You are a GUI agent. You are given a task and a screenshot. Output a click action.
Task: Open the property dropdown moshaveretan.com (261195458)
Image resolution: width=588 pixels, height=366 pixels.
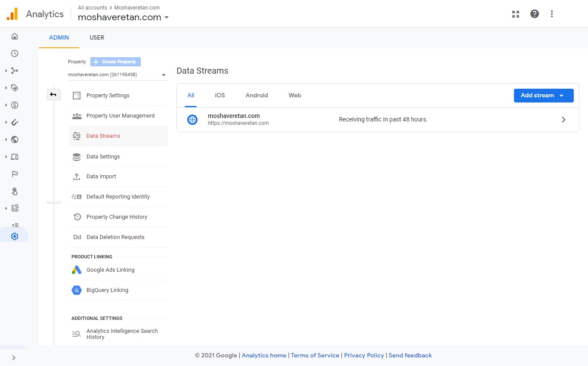point(118,74)
